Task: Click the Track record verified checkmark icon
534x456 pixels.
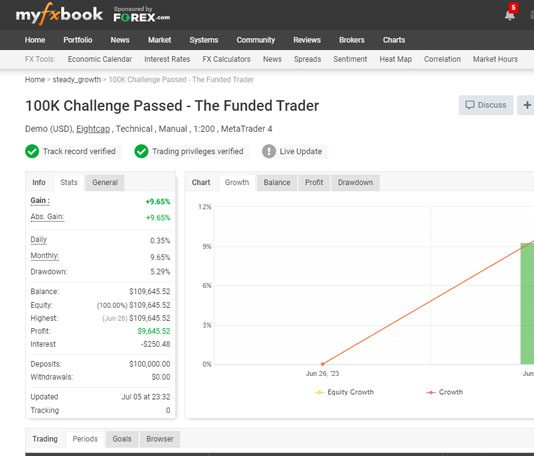Action: coord(32,151)
